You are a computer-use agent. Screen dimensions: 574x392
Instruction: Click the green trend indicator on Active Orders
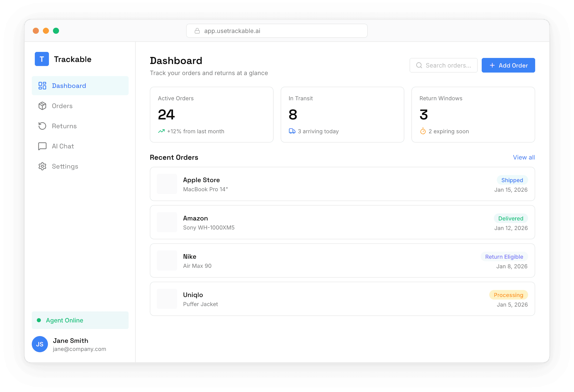pos(161,131)
